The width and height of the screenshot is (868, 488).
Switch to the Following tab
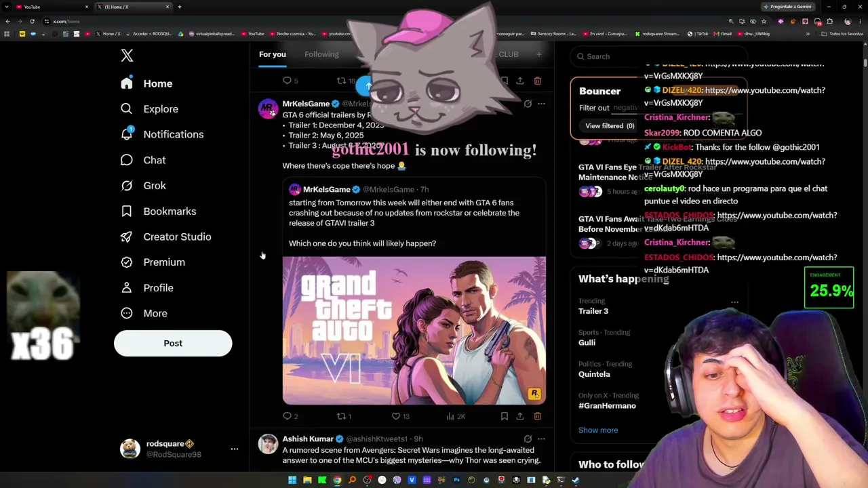coord(321,54)
